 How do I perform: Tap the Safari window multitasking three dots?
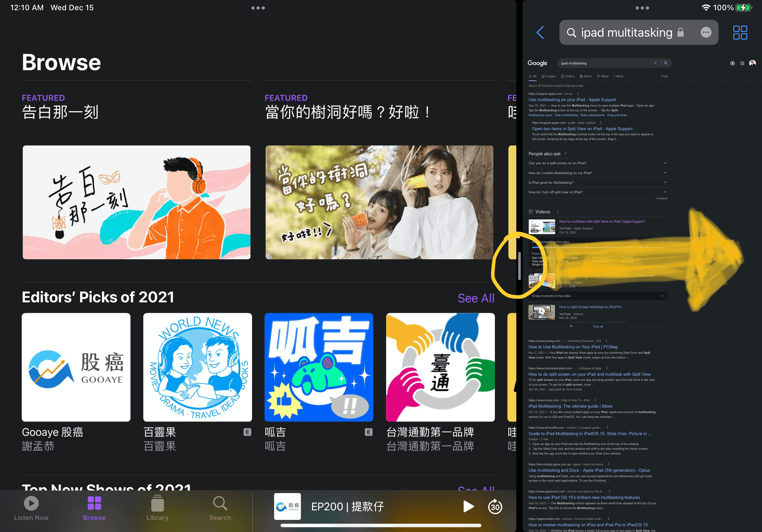click(642, 8)
